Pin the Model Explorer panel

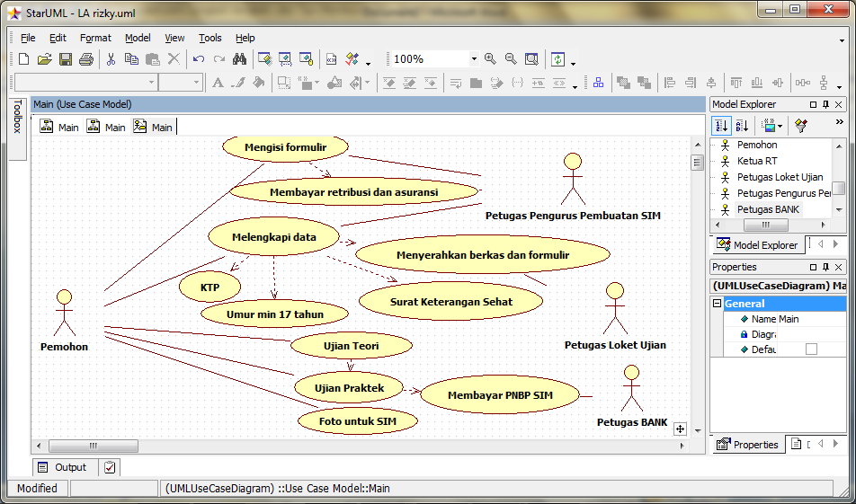point(826,104)
